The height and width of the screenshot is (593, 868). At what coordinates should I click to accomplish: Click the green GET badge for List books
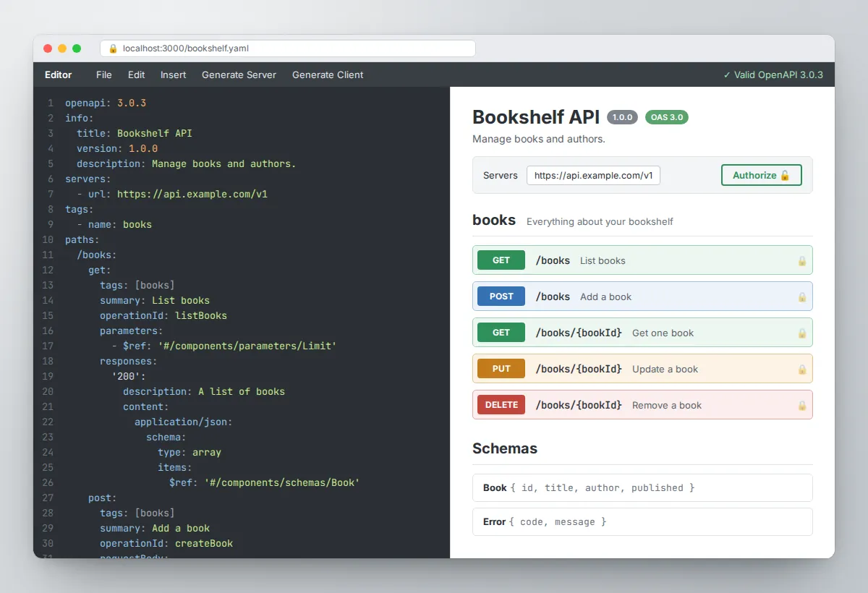[x=501, y=260]
